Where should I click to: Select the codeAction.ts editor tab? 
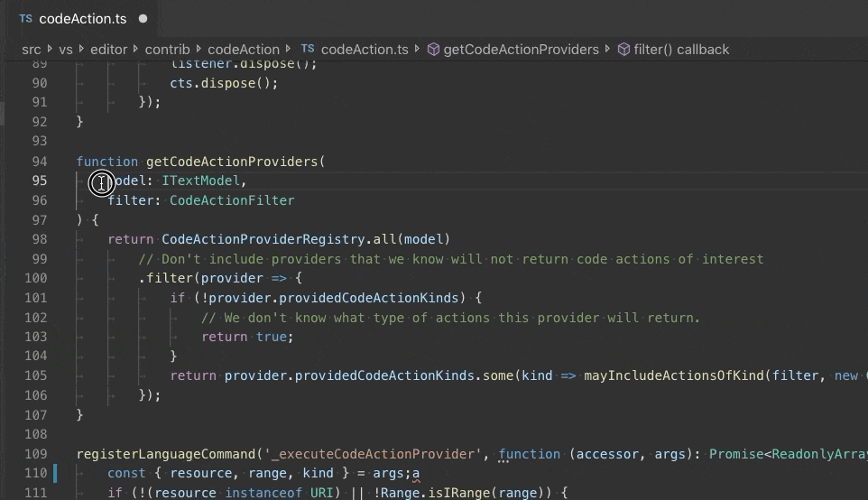[83, 18]
